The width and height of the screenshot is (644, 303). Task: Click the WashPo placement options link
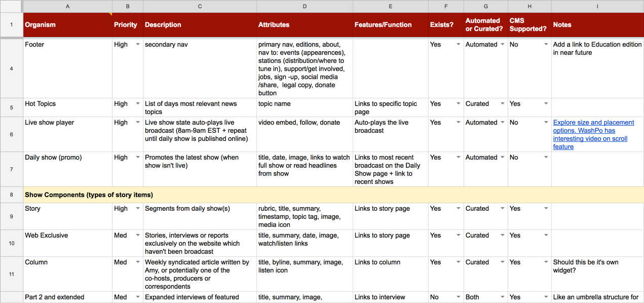593,134
